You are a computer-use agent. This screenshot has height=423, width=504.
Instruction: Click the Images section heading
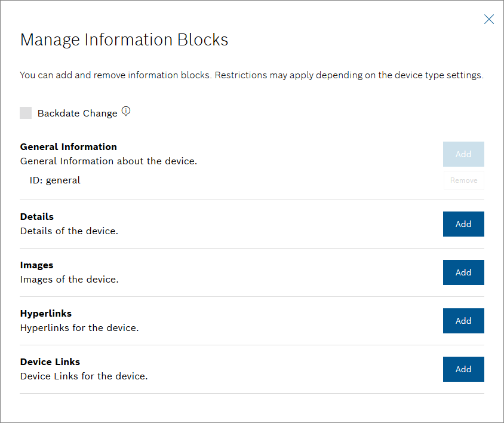click(37, 265)
